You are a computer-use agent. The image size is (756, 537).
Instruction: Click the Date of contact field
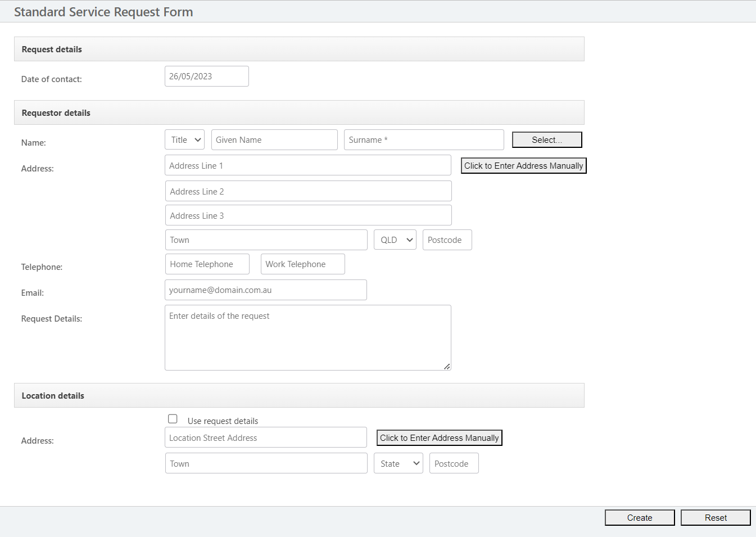pos(206,76)
